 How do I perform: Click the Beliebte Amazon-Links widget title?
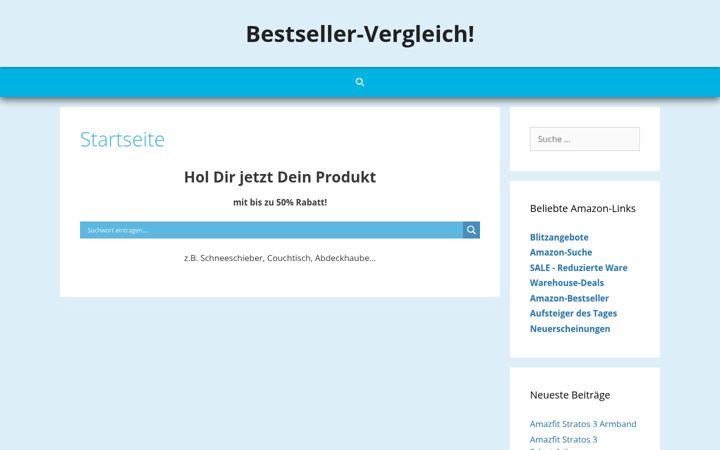[582, 208]
